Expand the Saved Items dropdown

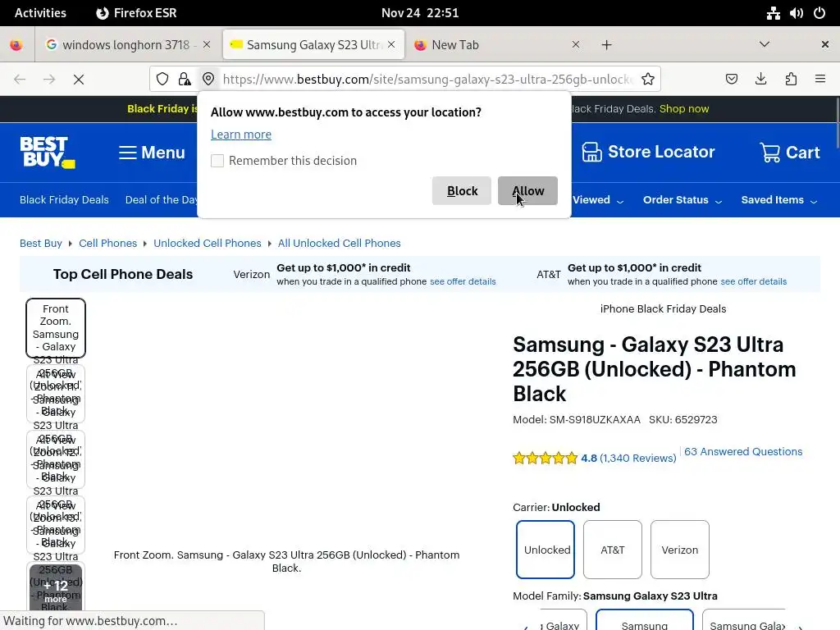778,200
